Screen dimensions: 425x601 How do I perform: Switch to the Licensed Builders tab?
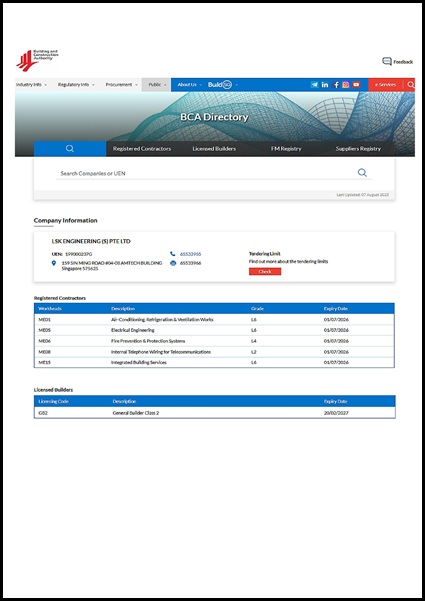[x=214, y=149]
